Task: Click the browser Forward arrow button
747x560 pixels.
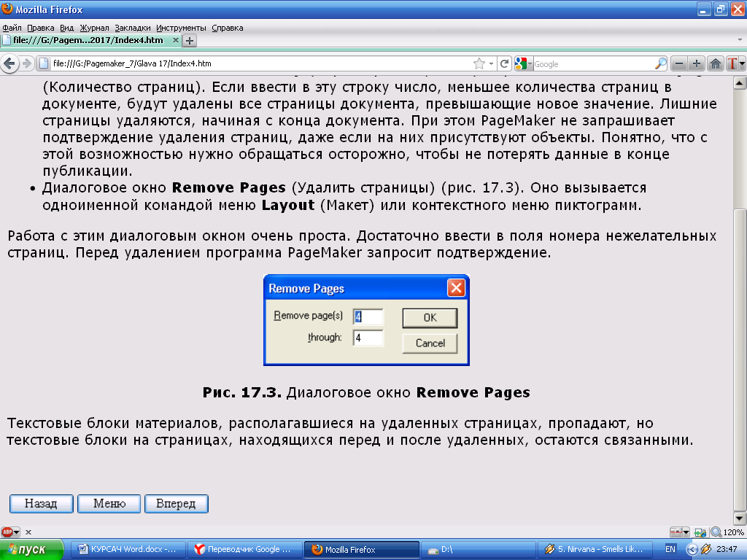Action: [27, 63]
